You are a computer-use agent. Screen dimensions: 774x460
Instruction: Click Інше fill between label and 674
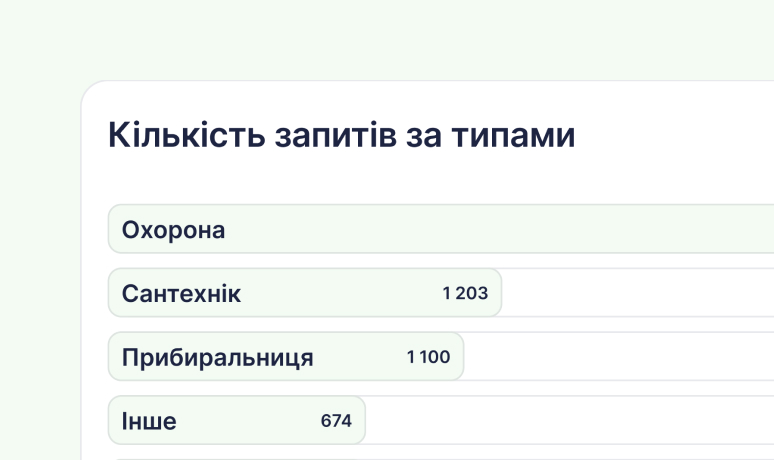[248, 420]
